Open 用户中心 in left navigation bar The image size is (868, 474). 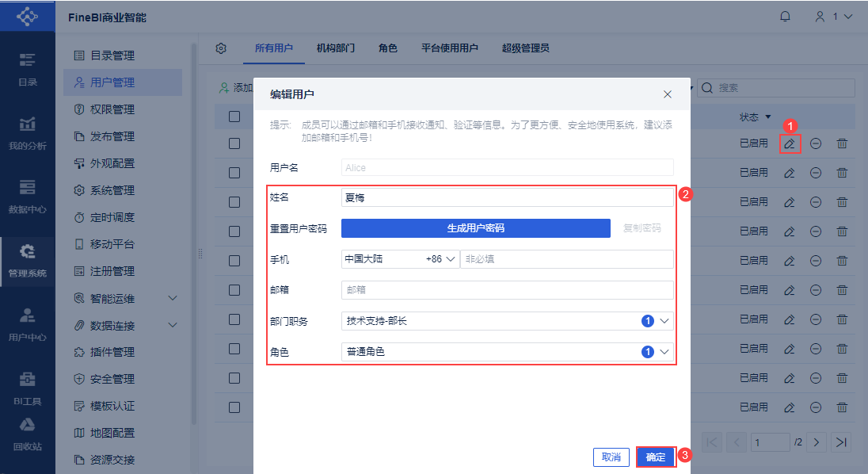(27, 324)
